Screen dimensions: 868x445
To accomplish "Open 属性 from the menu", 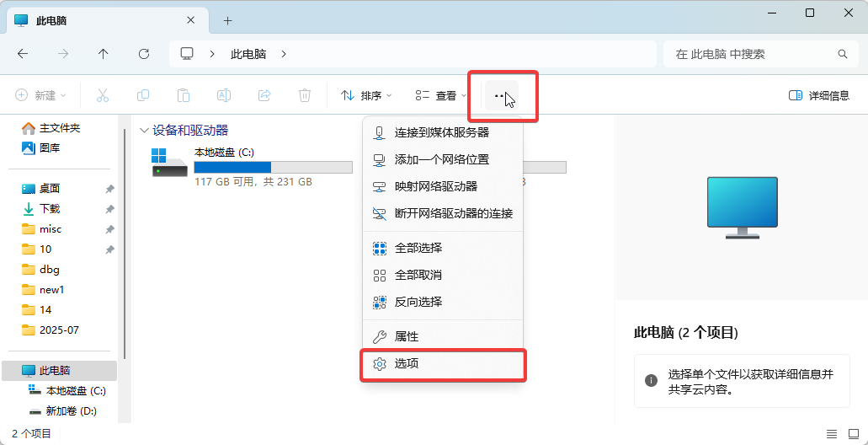I will tap(442, 336).
